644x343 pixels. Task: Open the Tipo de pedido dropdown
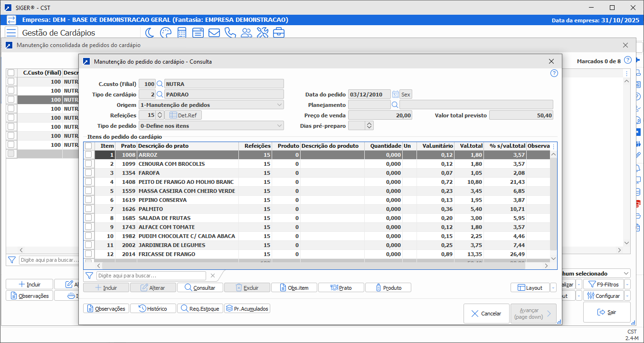[x=279, y=125]
